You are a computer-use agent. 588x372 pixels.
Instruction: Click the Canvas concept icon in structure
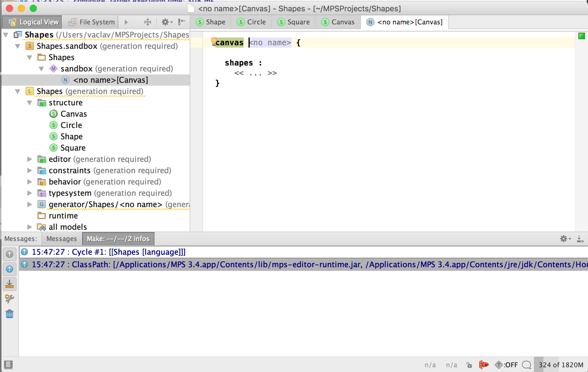click(54, 113)
